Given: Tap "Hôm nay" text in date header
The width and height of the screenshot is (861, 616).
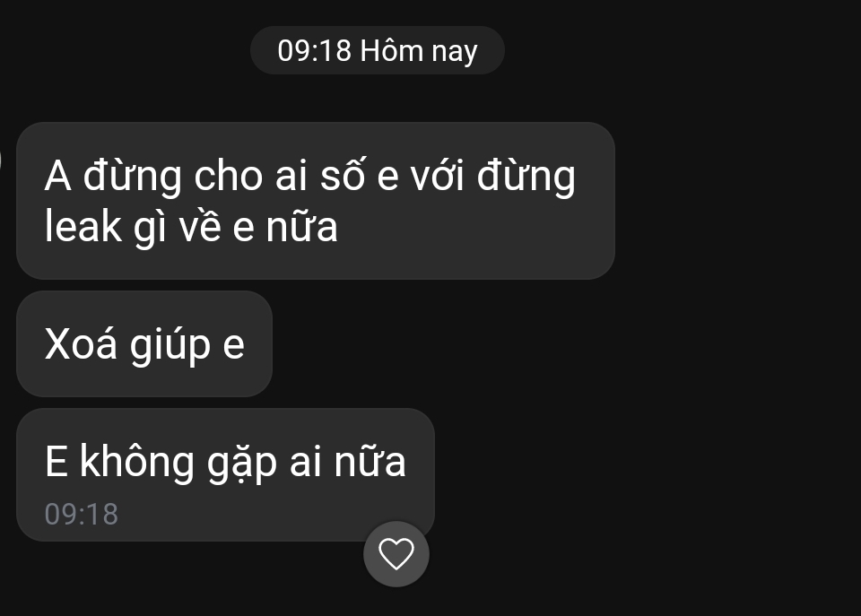Looking at the screenshot, I should (x=419, y=51).
